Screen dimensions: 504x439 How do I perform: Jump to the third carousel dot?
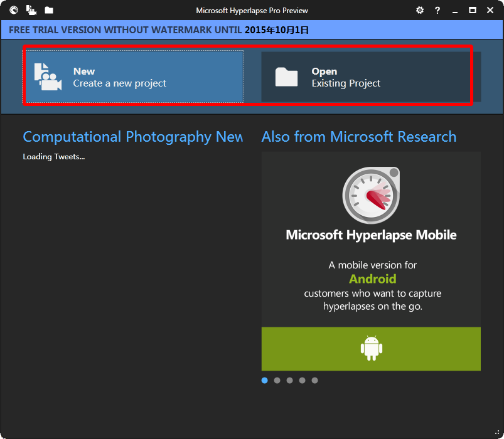click(290, 380)
